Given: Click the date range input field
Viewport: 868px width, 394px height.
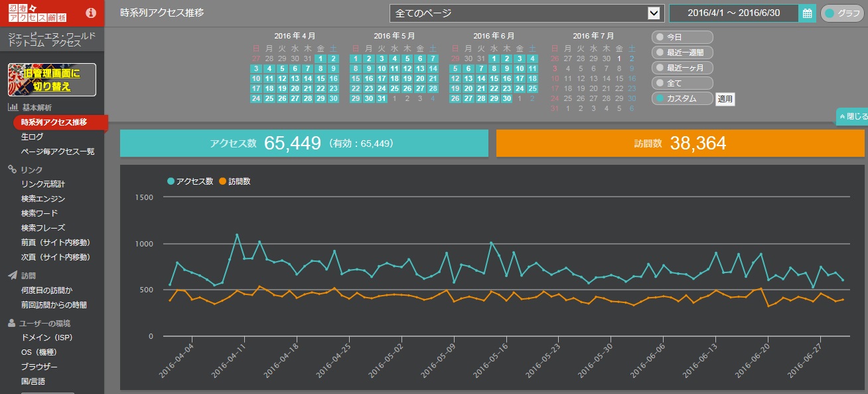Looking at the screenshot, I should pyautogui.click(x=734, y=13).
